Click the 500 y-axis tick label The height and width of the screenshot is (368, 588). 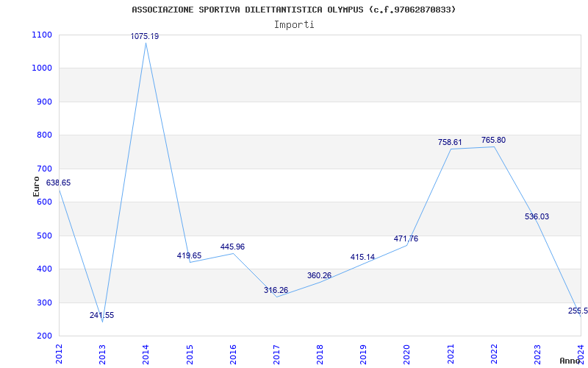pos(44,236)
